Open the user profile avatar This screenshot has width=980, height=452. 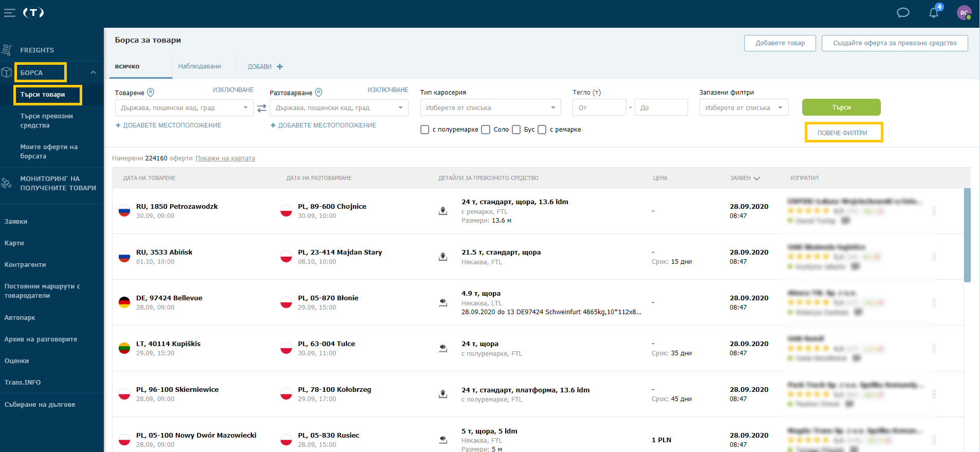964,13
